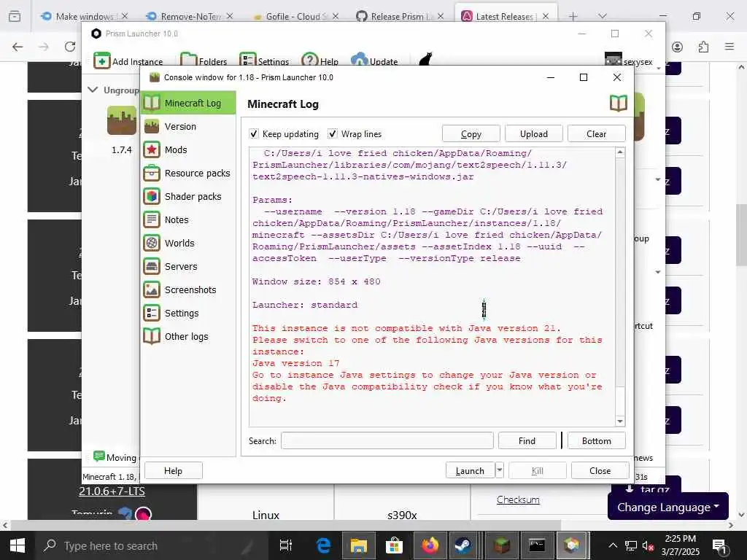Open Microsoft Edge from taskbar

tap(323, 545)
